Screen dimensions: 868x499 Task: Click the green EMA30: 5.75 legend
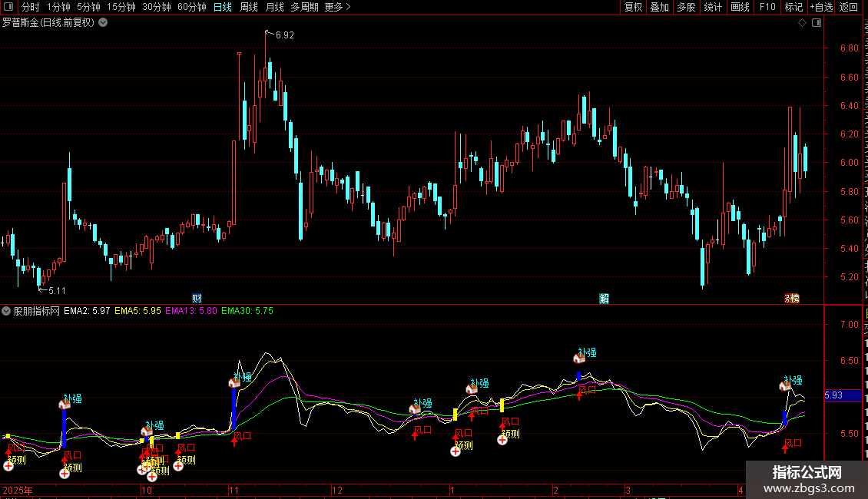247,311
